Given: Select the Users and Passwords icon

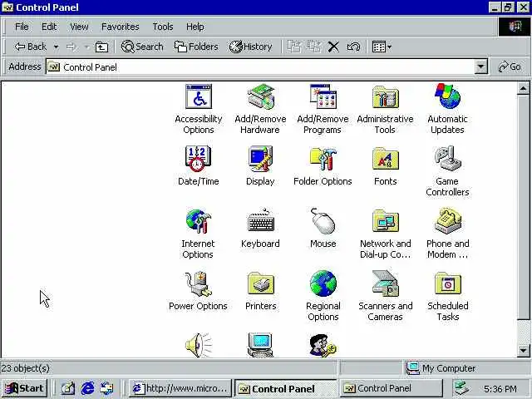Looking at the screenshot, I should click(x=323, y=345).
